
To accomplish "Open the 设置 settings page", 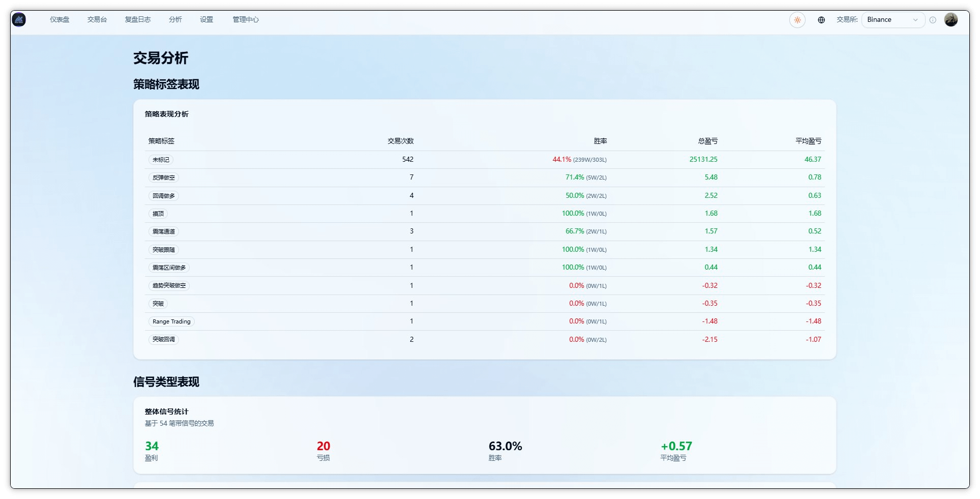I will 206,19.
